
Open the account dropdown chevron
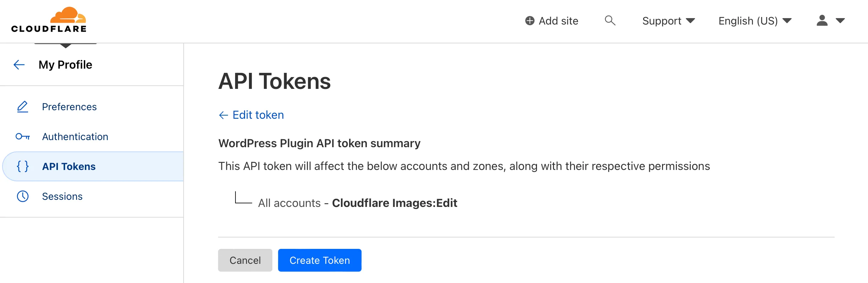840,21
